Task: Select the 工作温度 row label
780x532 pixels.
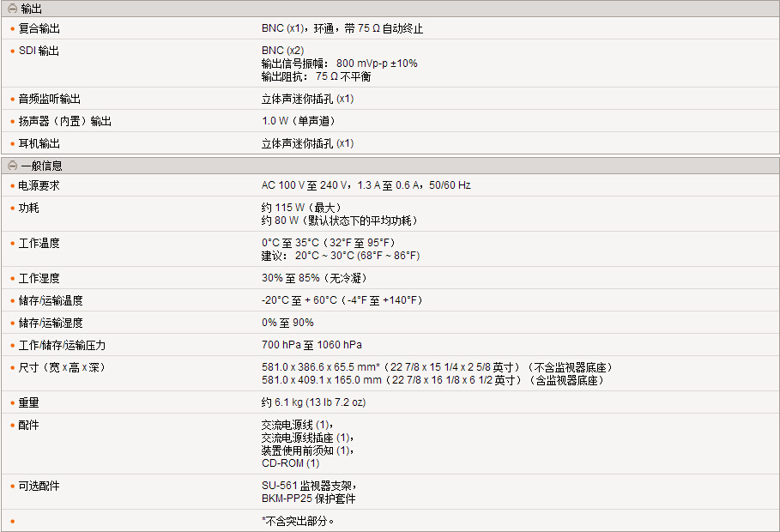Action: coord(39,243)
